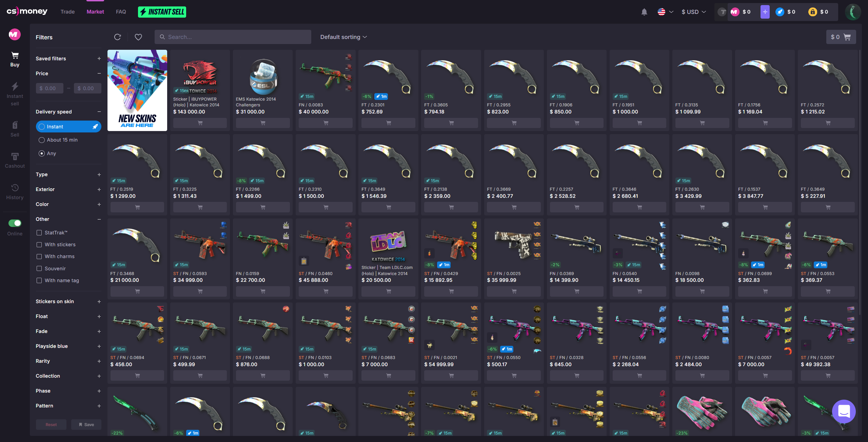Viewport: 868px width, 442px height.
Task: Open Default sorting dropdown
Action: [x=343, y=37]
